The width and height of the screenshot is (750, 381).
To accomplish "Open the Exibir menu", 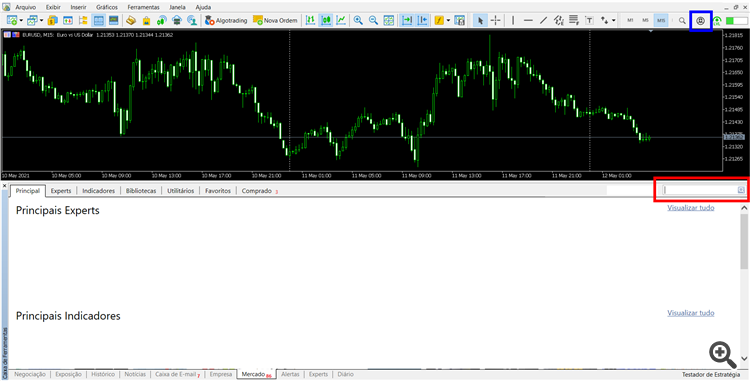I will click(x=53, y=8).
